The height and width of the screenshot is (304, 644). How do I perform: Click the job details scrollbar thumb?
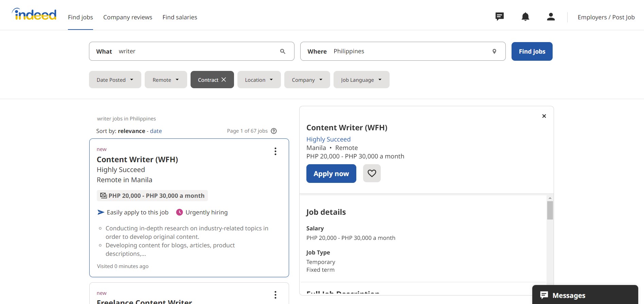(x=550, y=210)
